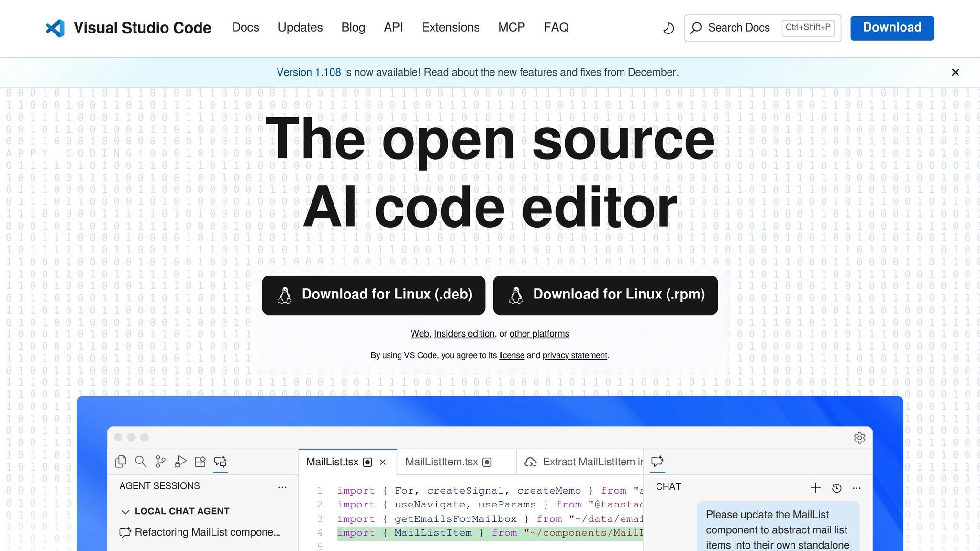Start a new chat with the plus icon
The width and height of the screenshot is (980, 551).
[x=816, y=488]
